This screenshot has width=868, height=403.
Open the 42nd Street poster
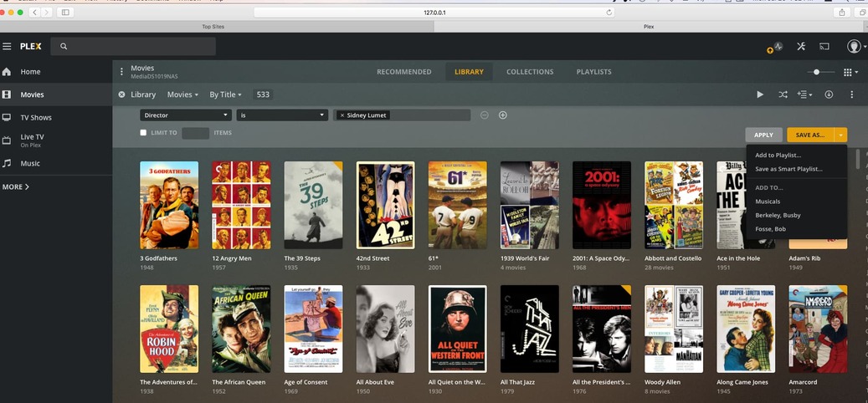coord(385,205)
